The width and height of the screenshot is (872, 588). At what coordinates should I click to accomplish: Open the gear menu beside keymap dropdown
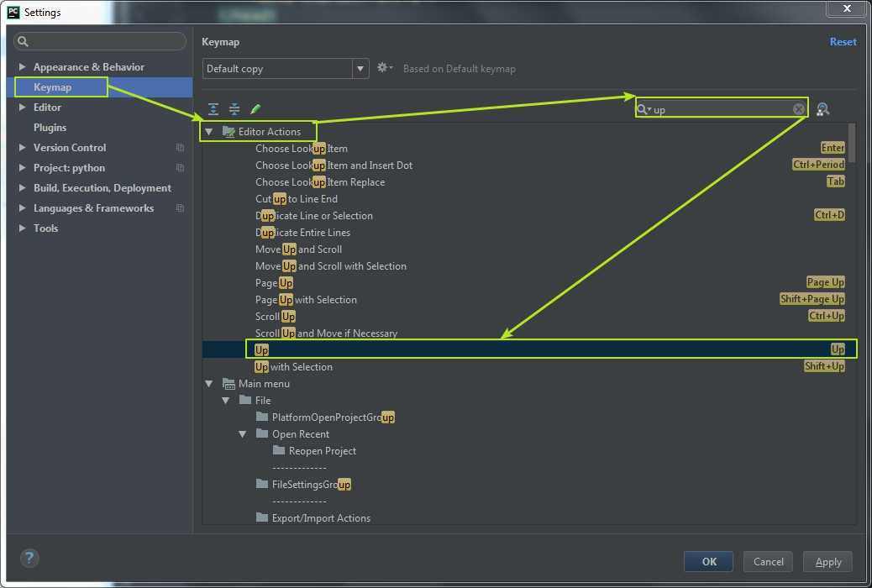(x=384, y=68)
